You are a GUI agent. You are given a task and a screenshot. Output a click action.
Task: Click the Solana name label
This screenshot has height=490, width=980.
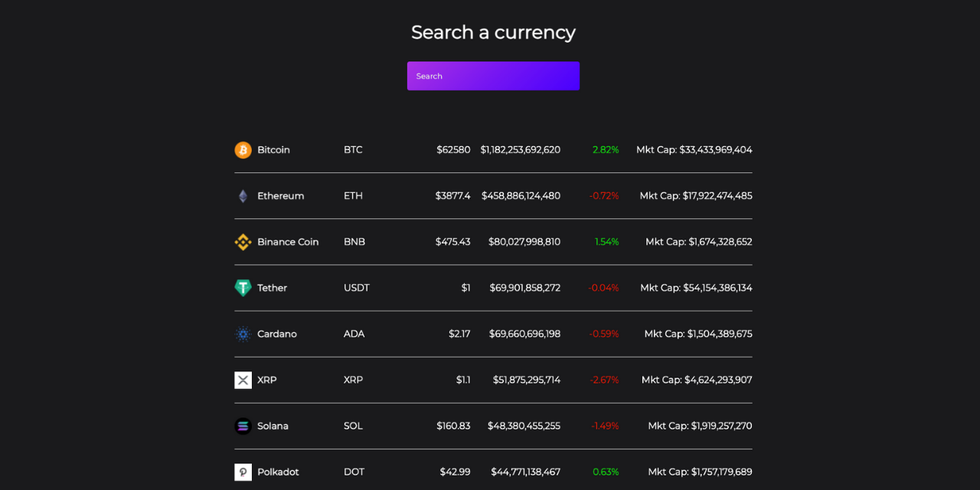coord(273,426)
